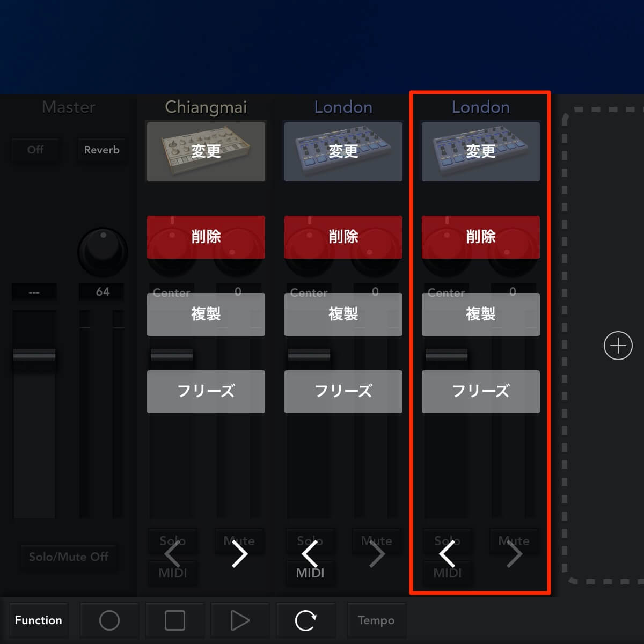Viewport: 644px width, 644px height.
Task: Select the Chiangmai track name
Action: click(206, 107)
